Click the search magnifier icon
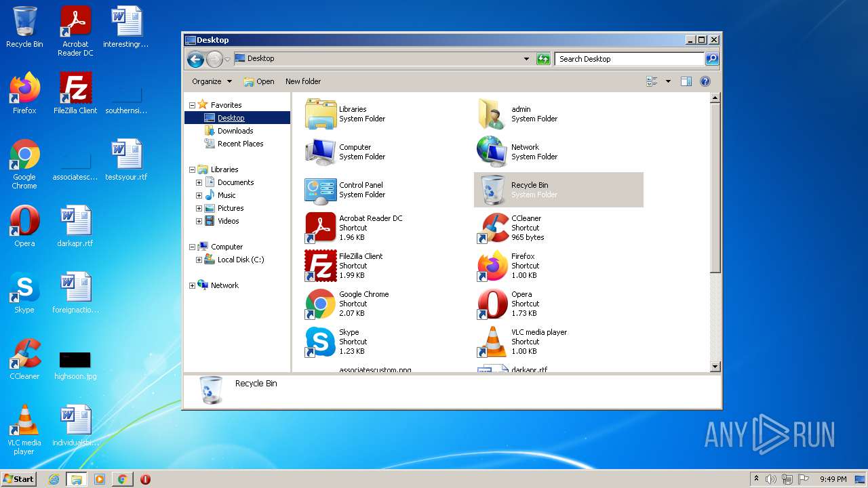868x488 pixels. (711, 59)
